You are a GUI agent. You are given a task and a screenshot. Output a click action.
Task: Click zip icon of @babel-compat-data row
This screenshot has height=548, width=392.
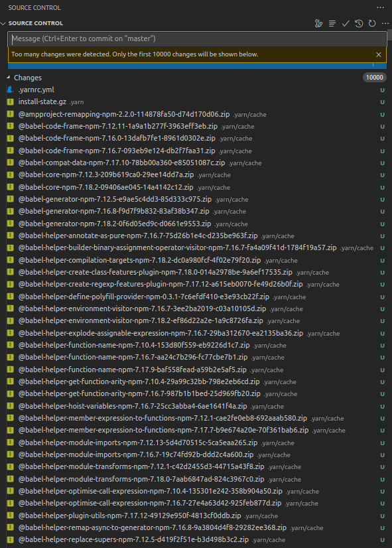(11, 163)
